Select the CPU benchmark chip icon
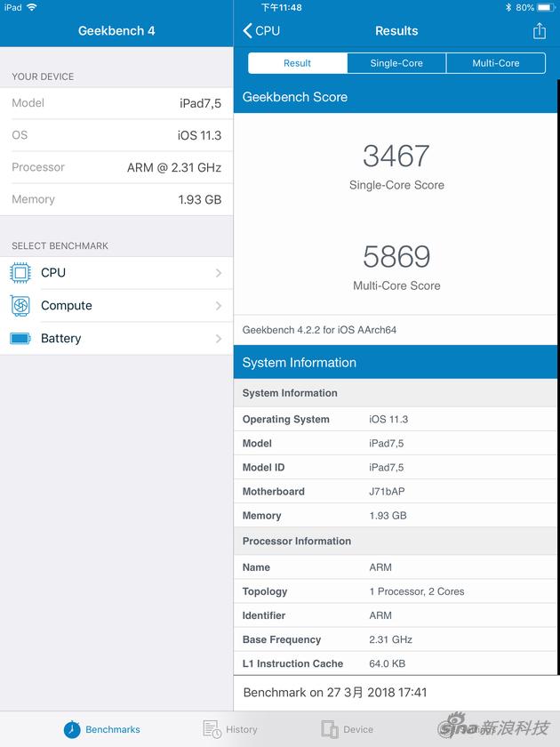Viewport: 560px width, 747px height. (20, 273)
